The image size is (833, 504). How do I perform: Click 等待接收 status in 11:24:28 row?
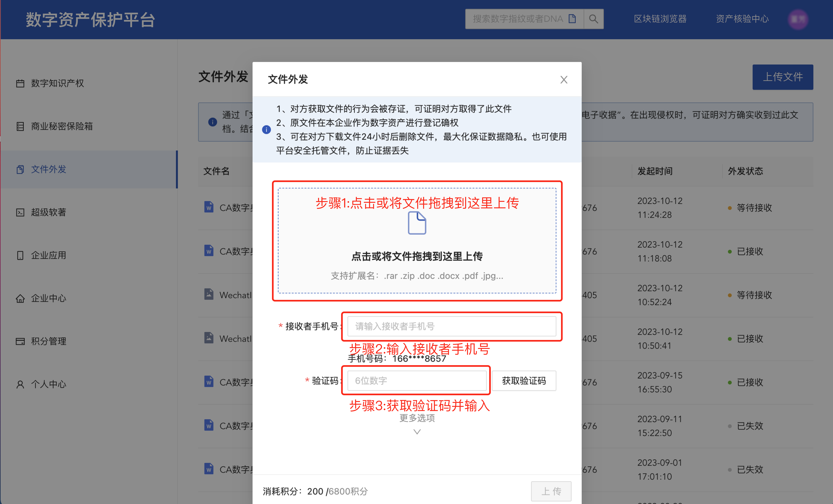pos(754,208)
